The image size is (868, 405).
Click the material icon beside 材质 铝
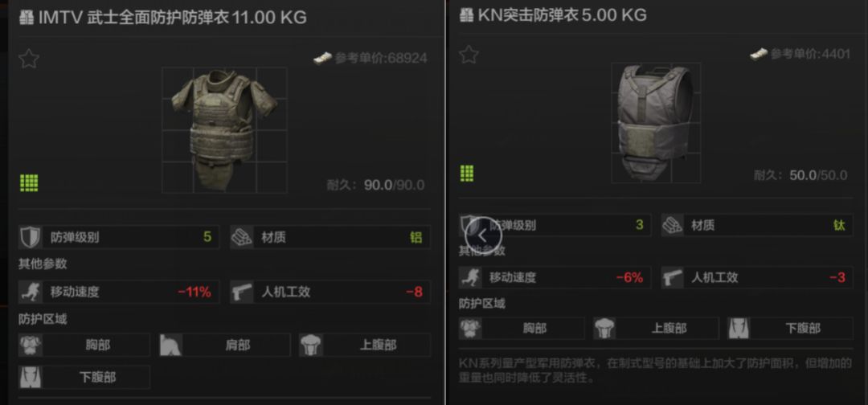click(241, 237)
